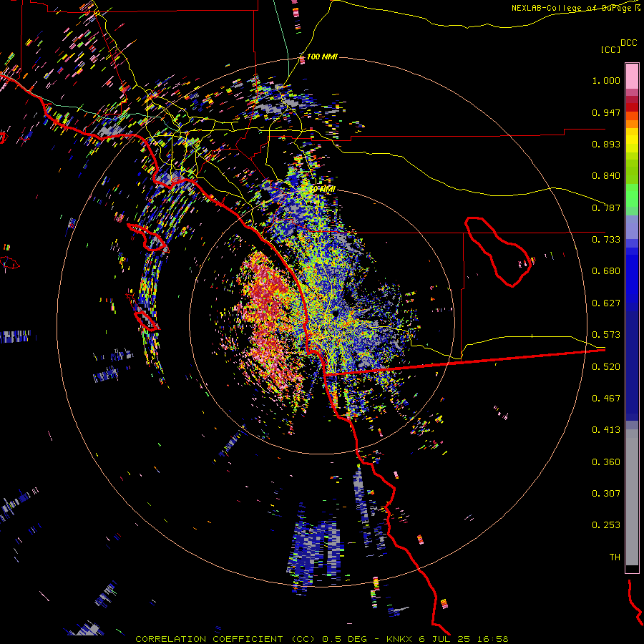The height and width of the screenshot is (644, 644).
Task: Select the 0.733 scale value
Action: [x=606, y=240]
